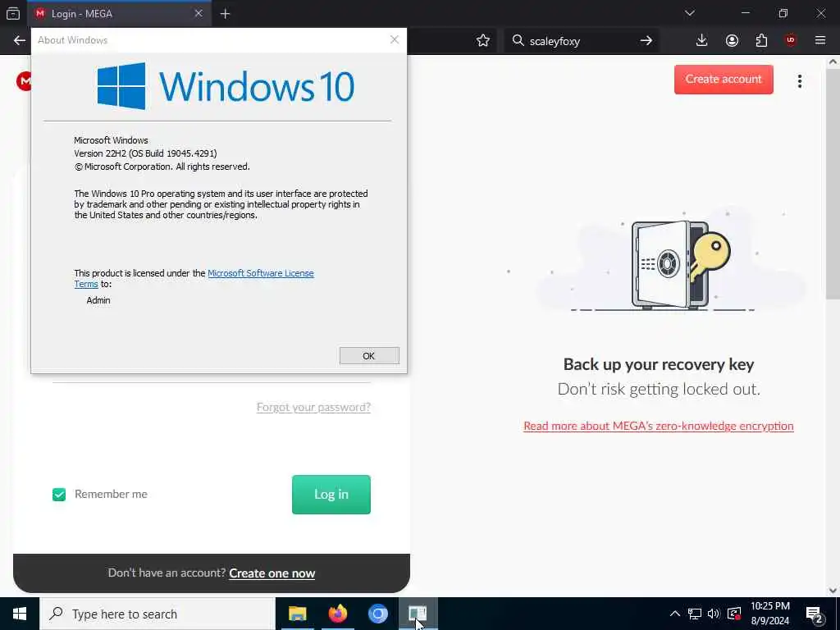The width and height of the screenshot is (840, 630).
Task: Go back using browser back arrow
Action: point(20,41)
